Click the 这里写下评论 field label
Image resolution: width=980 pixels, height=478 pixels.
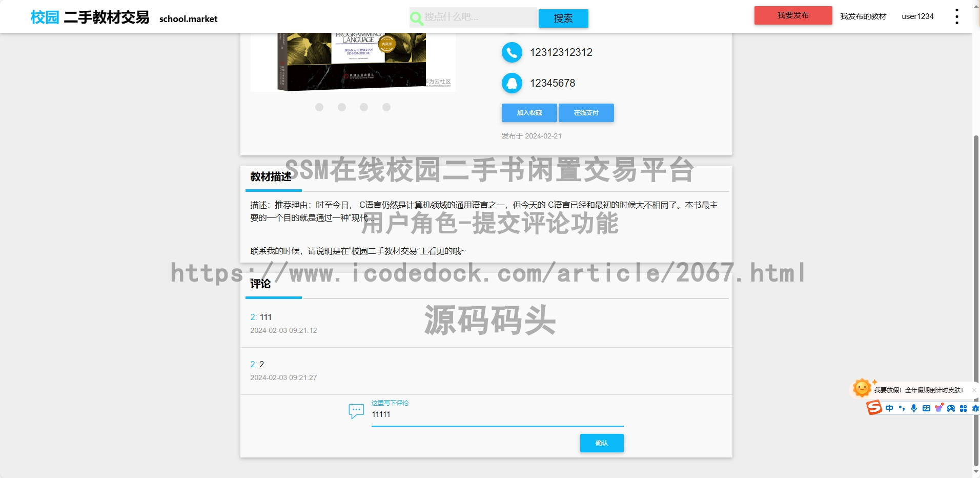(390, 403)
